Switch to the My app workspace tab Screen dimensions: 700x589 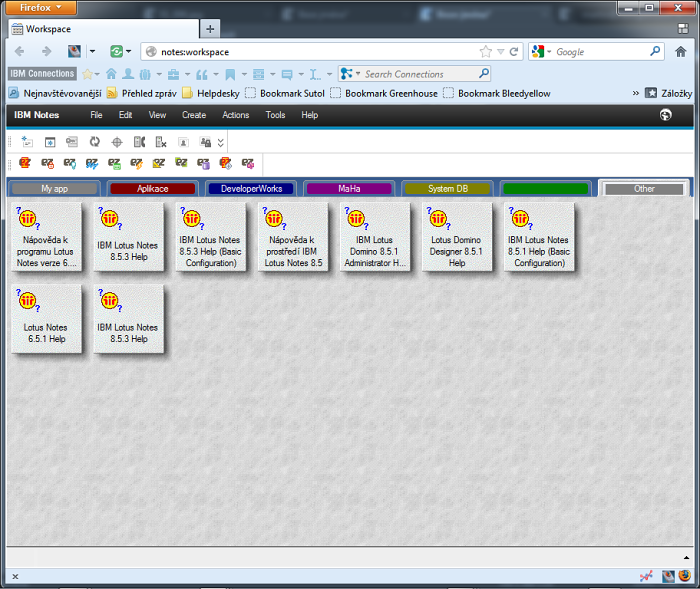point(54,189)
